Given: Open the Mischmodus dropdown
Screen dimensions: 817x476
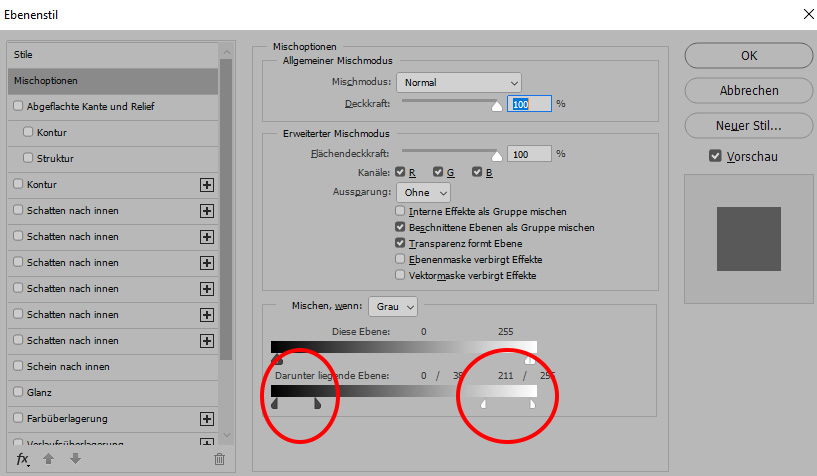Looking at the screenshot, I should coord(459,82).
